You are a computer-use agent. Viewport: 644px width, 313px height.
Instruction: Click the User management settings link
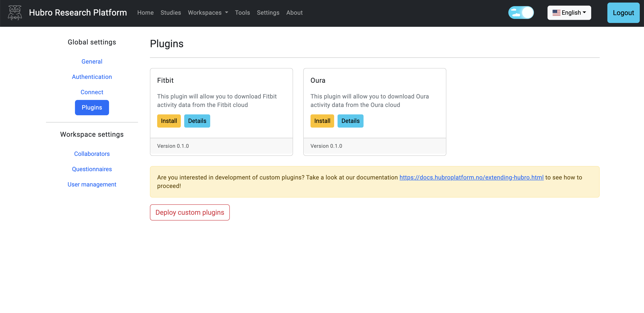[92, 184]
